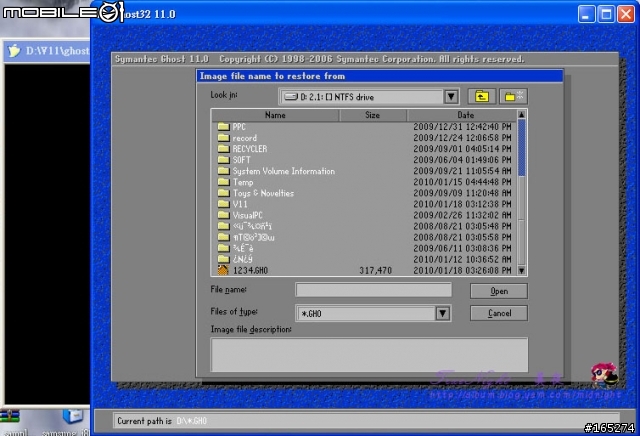This screenshot has width=640, height=436.
Task: Sort file list by Date column header
Action: [x=462, y=115]
